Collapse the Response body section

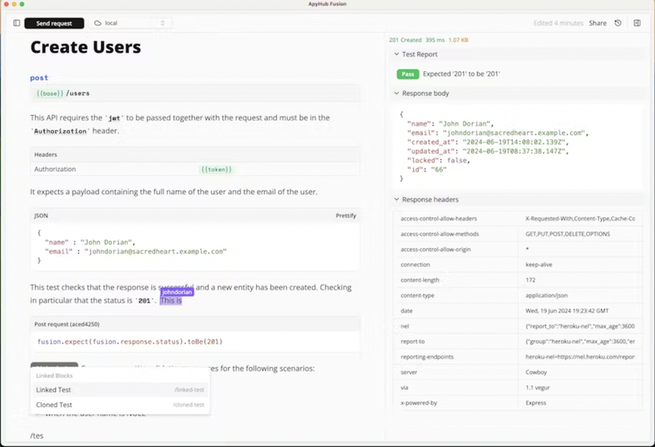click(396, 93)
